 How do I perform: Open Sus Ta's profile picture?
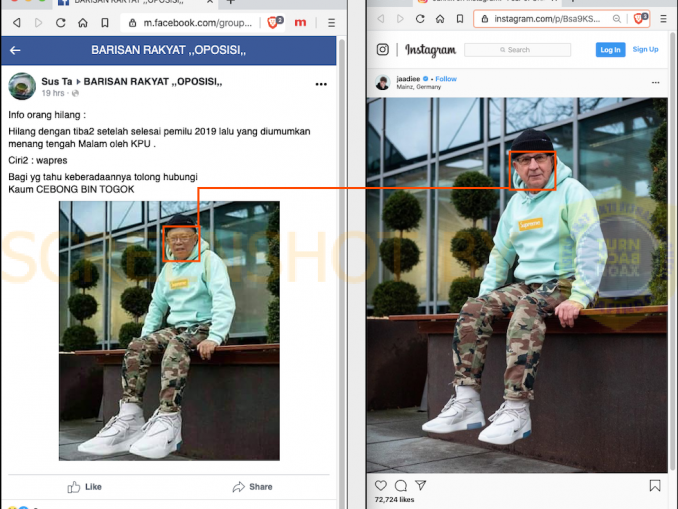(22, 86)
